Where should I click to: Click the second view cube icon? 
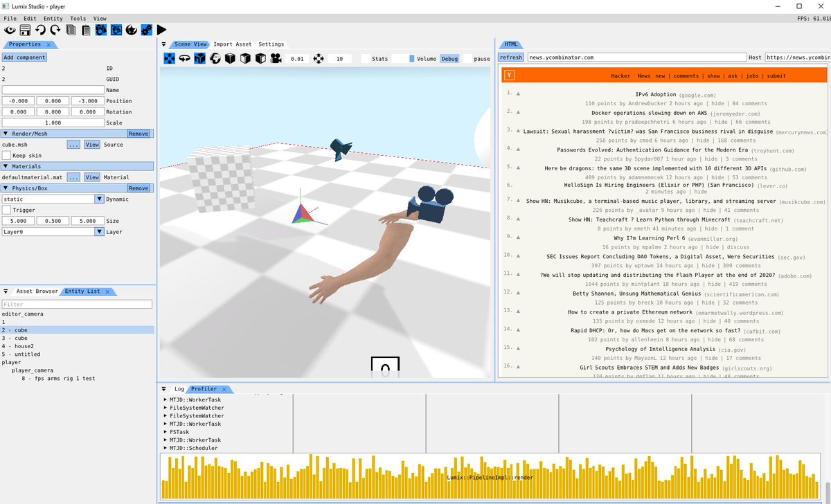(245, 59)
